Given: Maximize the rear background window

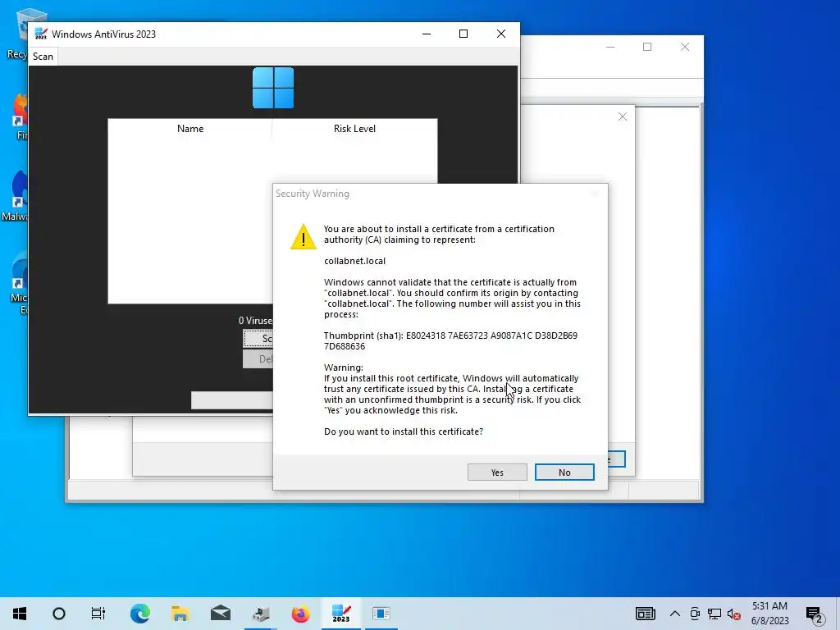Looking at the screenshot, I should [647, 47].
